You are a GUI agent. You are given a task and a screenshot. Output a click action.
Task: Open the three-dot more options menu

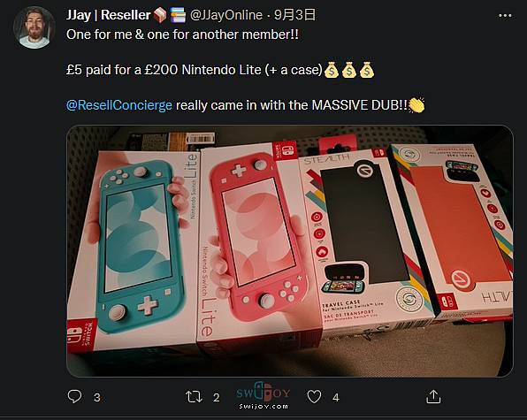pyautogui.click(x=505, y=15)
